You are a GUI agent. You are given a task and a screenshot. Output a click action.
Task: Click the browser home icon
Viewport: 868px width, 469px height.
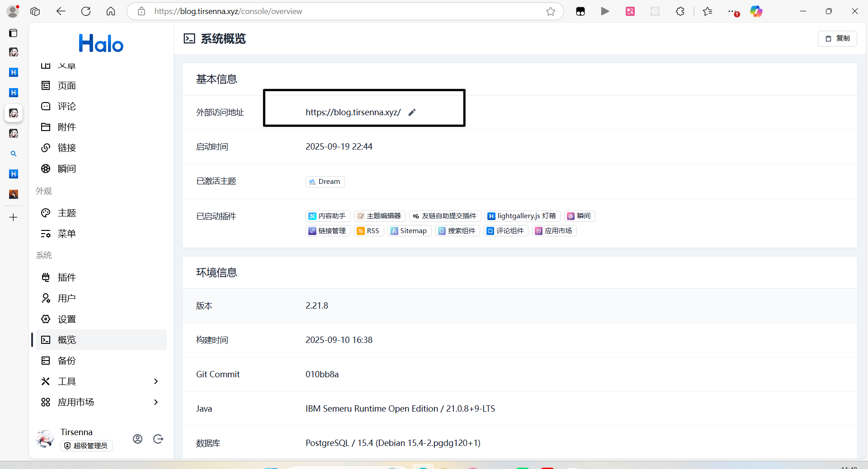click(111, 11)
